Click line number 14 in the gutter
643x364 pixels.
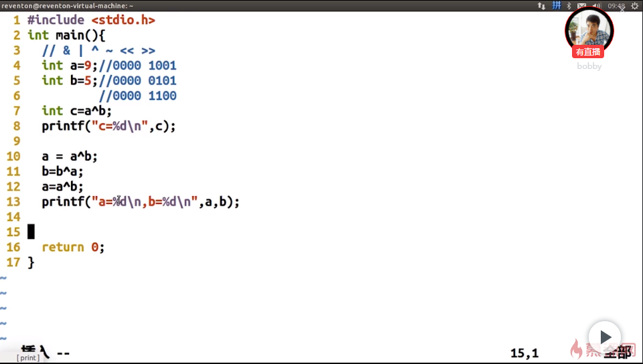point(13,217)
